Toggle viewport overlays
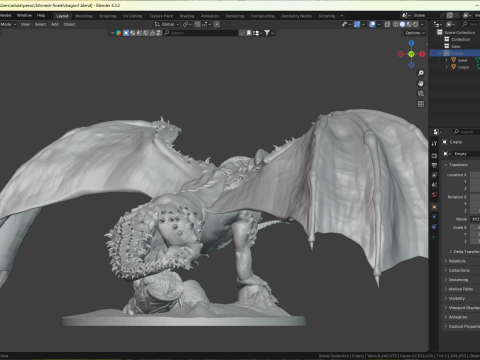Viewport: 480px width, 360px height. [372, 24]
